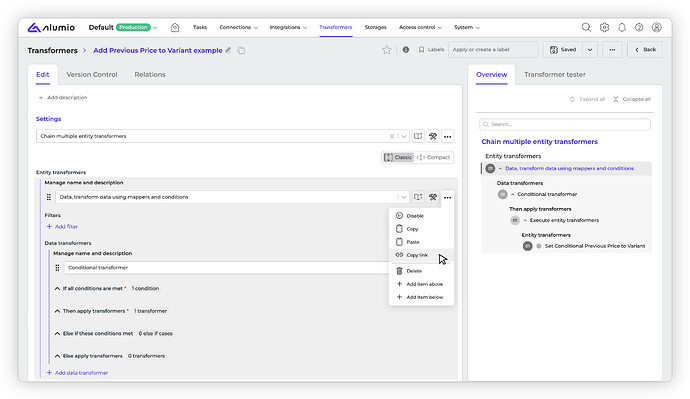Click the Saved button
This screenshot has height=399, width=690.
click(x=563, y=50)
